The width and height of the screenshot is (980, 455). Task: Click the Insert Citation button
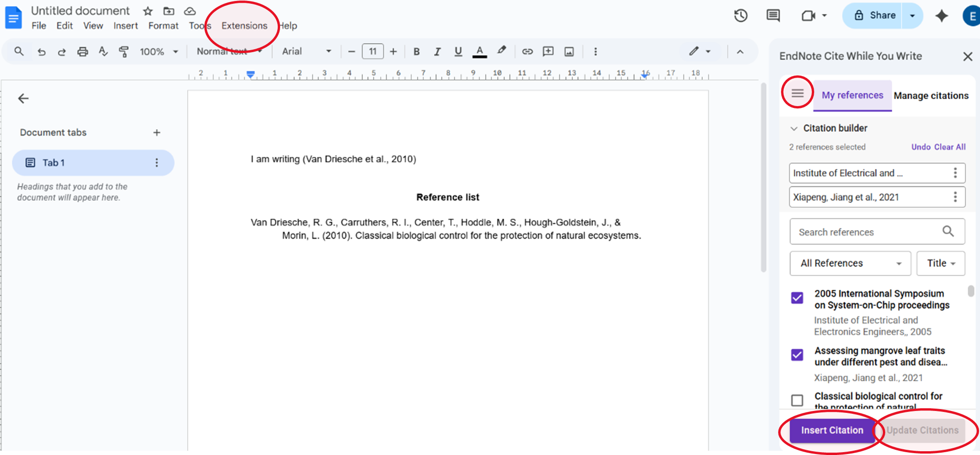[832, 430]
